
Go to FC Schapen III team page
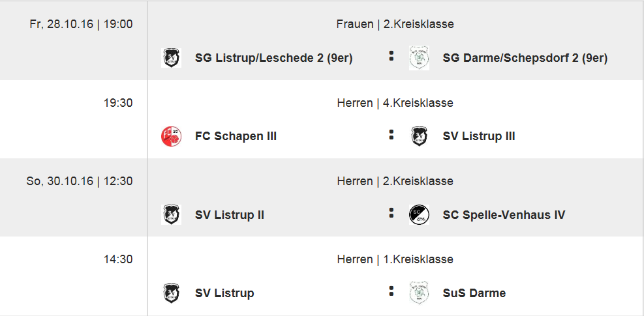236,136
